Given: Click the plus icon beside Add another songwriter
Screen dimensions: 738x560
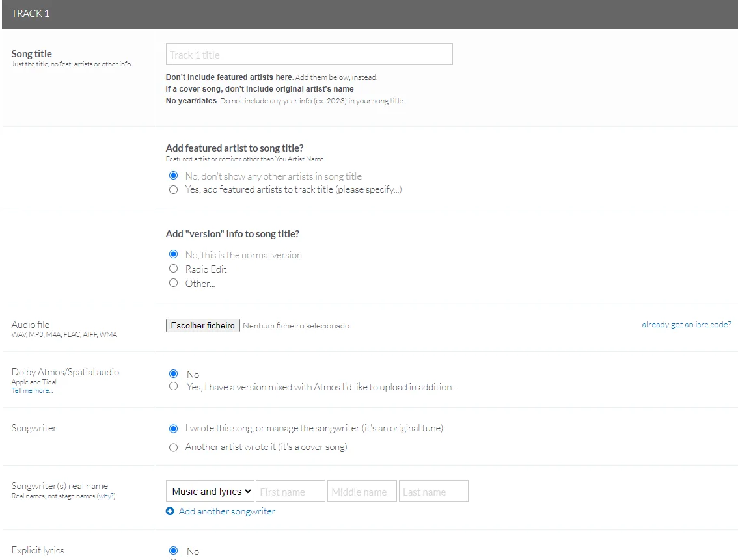Looking at the screenshot, I should pos(170,511).
